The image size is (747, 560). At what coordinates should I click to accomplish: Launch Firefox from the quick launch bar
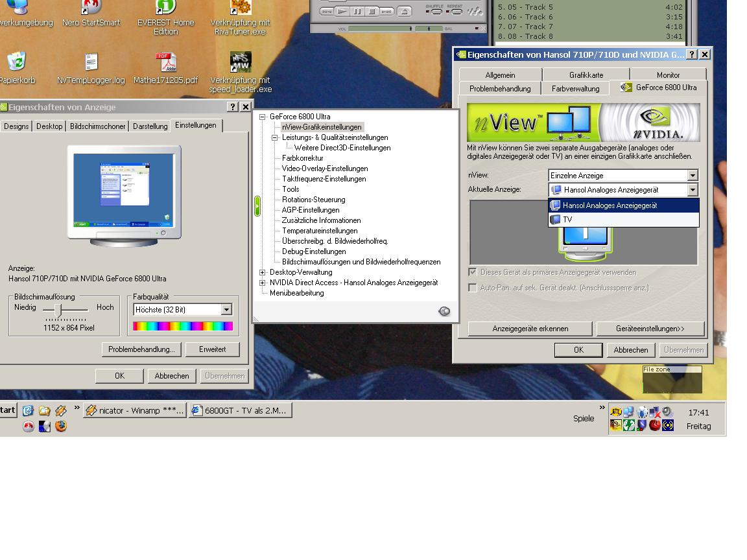(60, 426)
